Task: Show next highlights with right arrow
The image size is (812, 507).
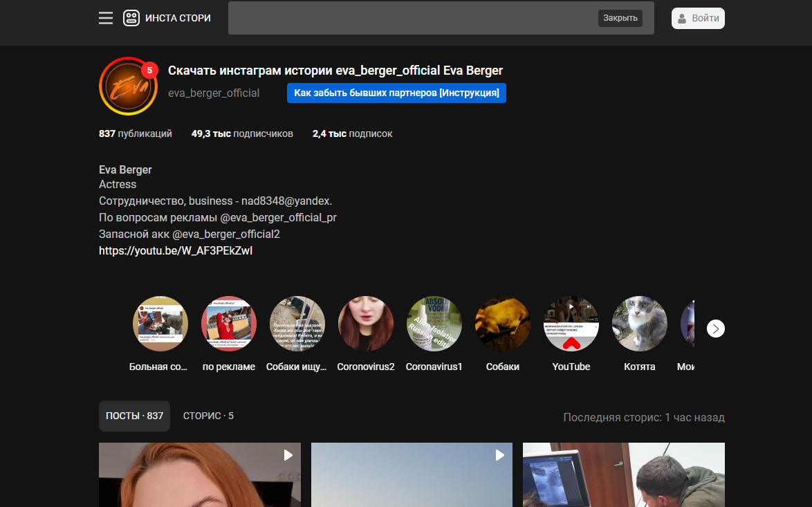Action: coord(716,329)
